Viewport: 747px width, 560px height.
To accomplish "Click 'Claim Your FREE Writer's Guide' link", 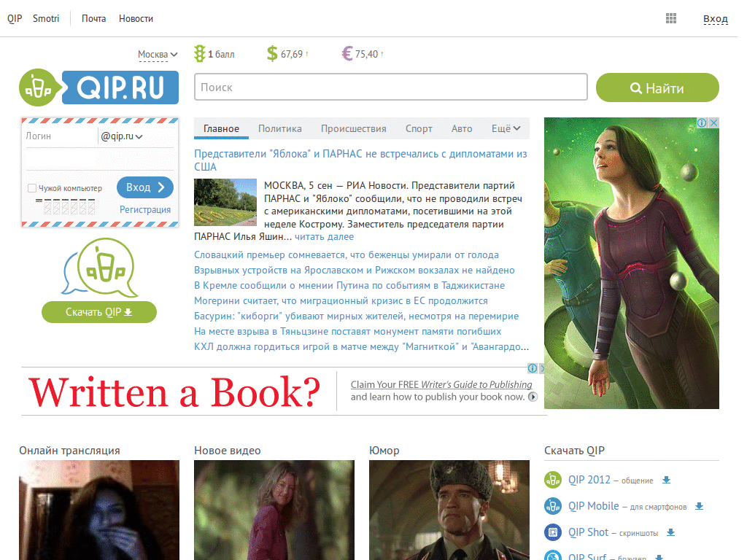I will pos(441,384).
